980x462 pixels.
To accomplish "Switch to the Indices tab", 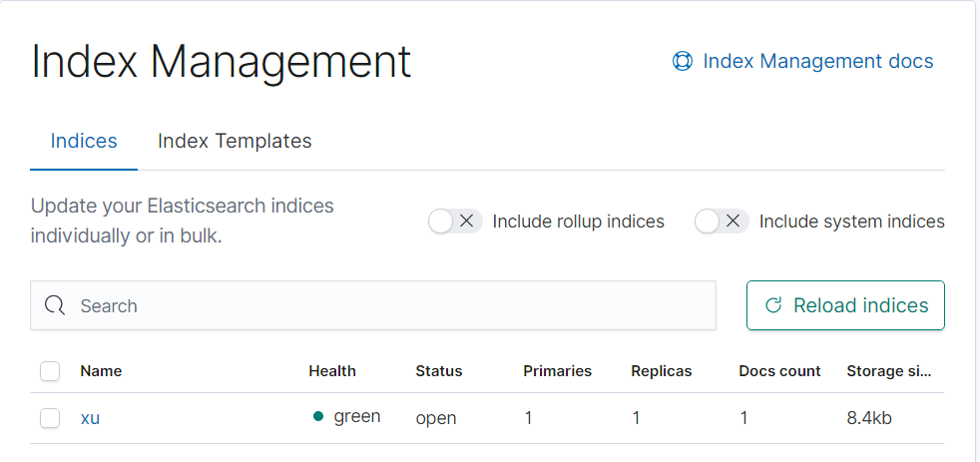I will click(84, 142).
